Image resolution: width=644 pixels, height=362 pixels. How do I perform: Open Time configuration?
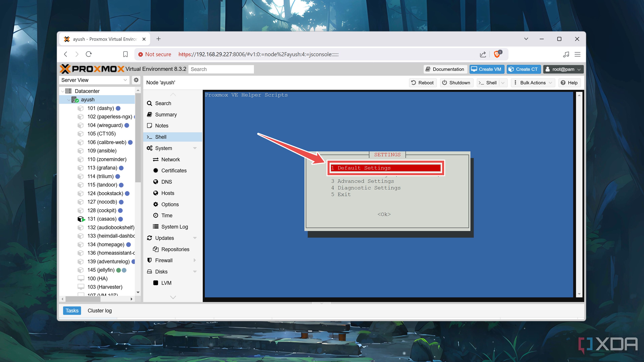pos(167,215)
